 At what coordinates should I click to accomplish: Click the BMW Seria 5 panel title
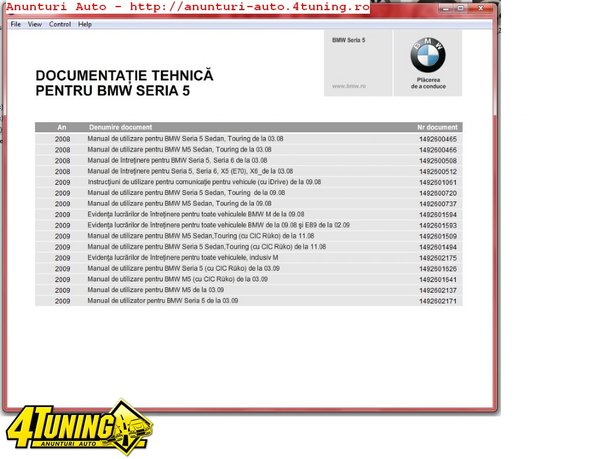tap(349, 40)
